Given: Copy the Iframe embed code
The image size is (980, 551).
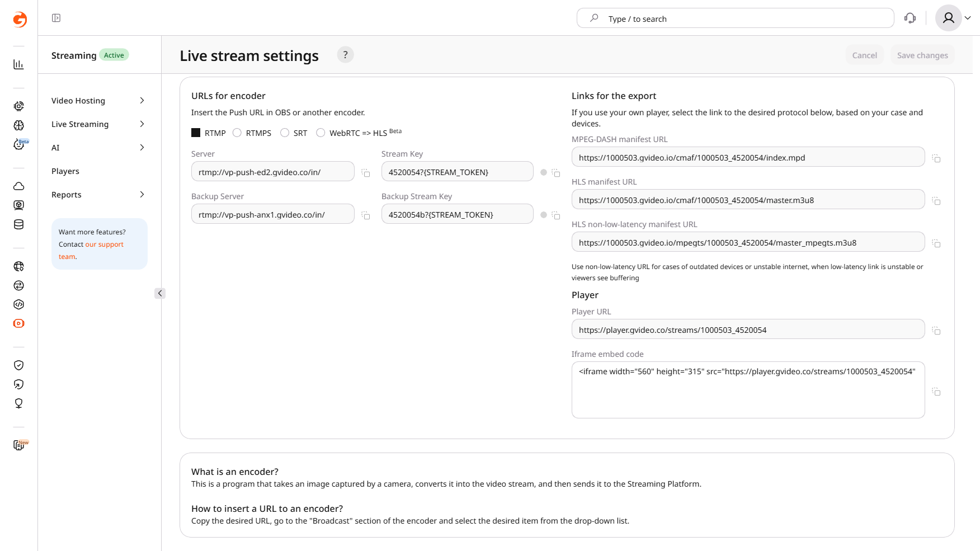Looking at the screenshot, I should [936, 392].
